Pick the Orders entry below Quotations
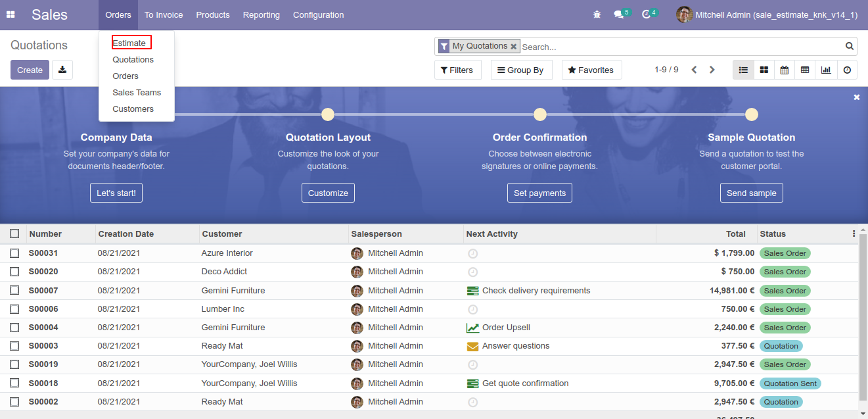 pos(126,76)
